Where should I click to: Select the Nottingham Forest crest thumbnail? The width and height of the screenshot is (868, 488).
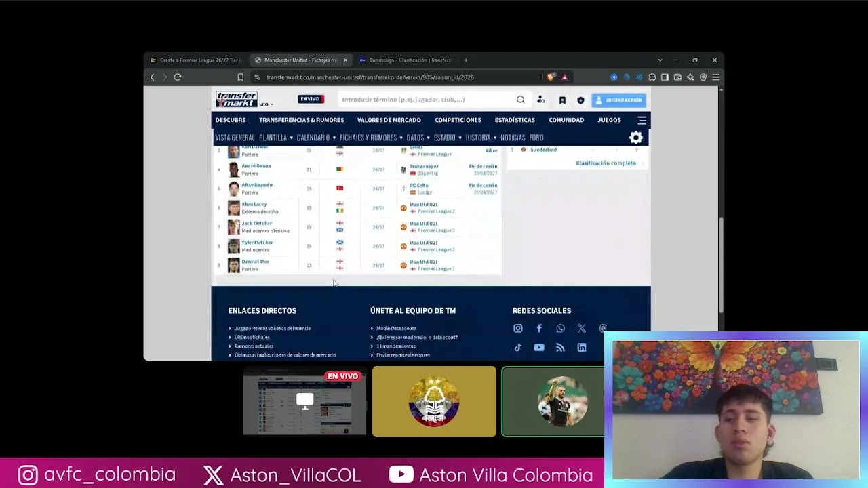(x=434, y=402)
